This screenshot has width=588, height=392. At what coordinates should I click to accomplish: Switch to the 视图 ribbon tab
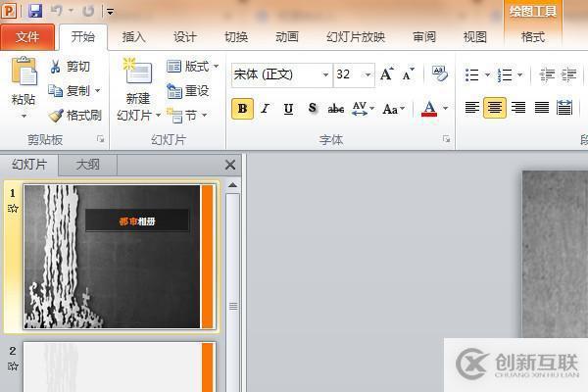click(474, 37)
